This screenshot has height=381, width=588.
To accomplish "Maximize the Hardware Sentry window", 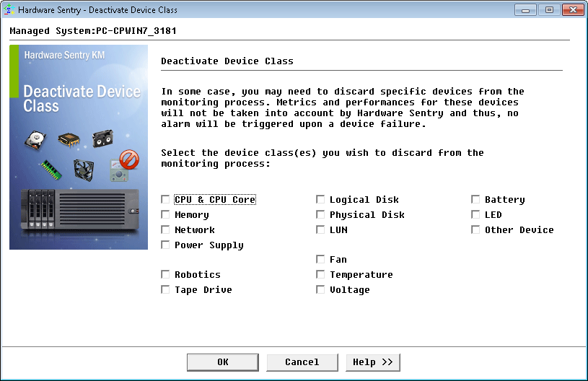I will [x=549, y=10].
